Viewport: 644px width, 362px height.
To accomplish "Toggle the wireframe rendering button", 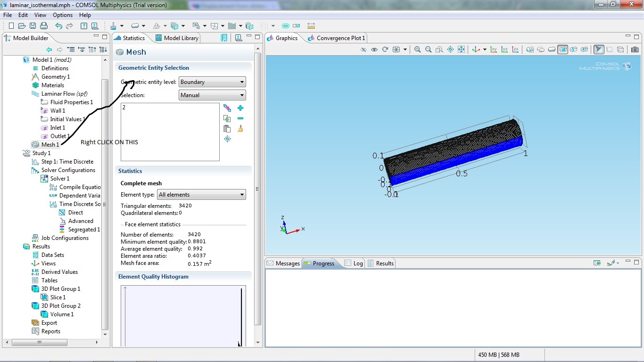I will (620, 49).
